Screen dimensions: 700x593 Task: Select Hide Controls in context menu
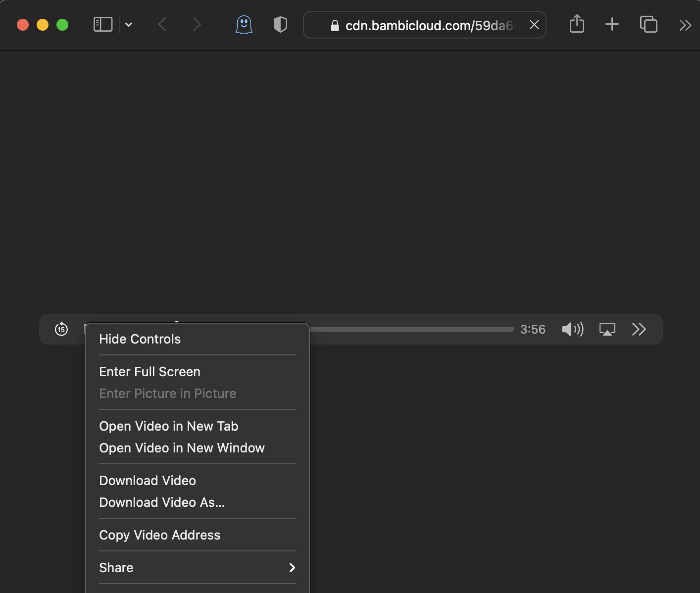[x=140, y=339]
